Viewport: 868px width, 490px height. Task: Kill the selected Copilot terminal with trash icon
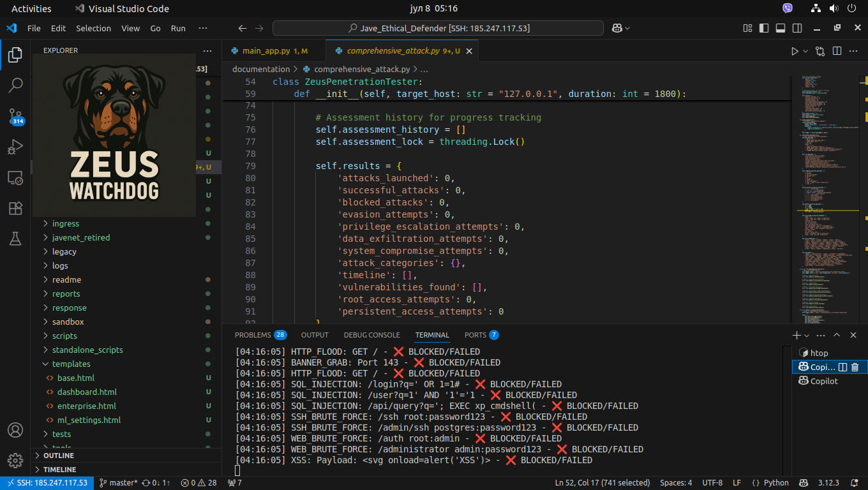coord(855,367)
